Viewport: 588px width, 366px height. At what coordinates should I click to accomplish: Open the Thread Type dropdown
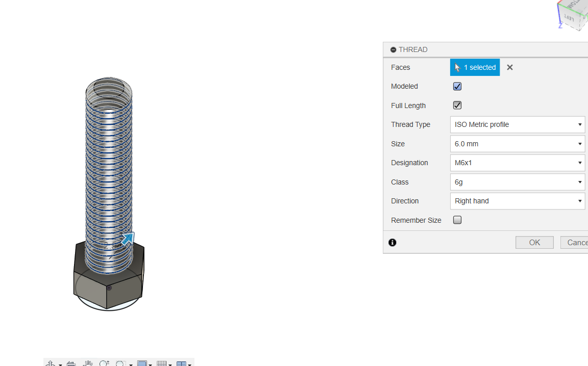[518, 124]
